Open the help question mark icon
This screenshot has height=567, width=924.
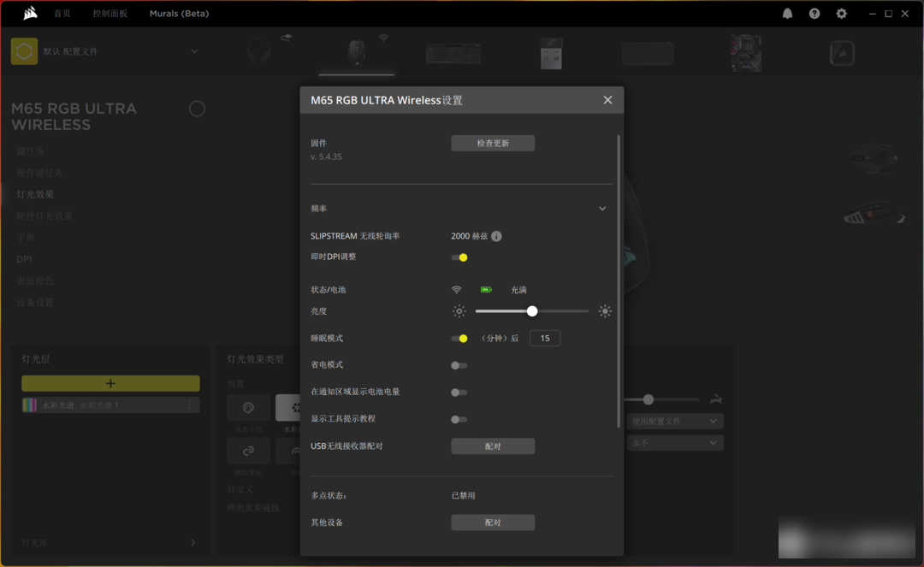coord(814,14)
